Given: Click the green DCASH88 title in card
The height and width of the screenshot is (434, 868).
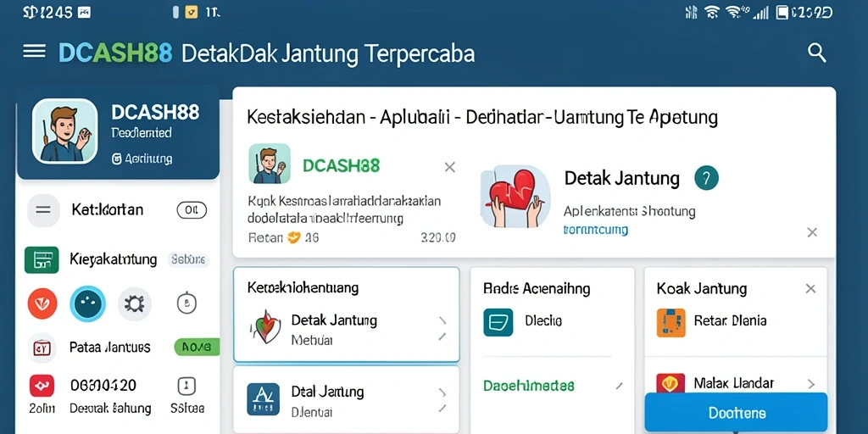Looking at the screenshot, I should 342,165.
